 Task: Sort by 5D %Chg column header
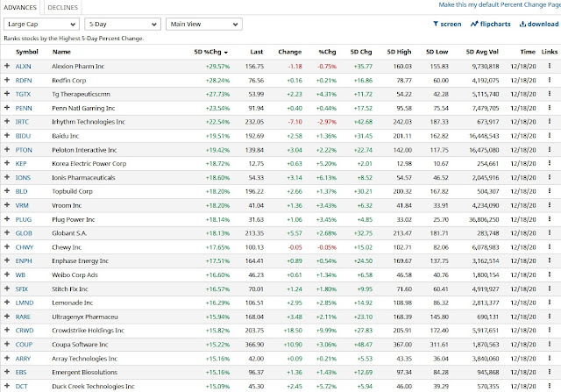pyautogui.click(x=210, y=52)
